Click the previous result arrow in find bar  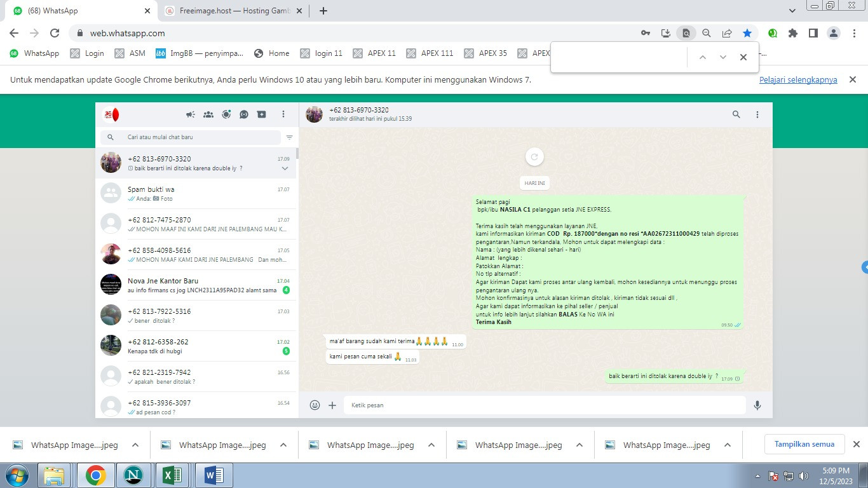tap(703, 57)
